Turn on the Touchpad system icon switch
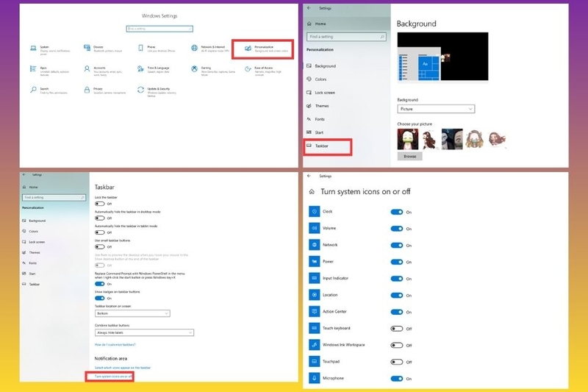The image size is (588, 392). point(397,362)
